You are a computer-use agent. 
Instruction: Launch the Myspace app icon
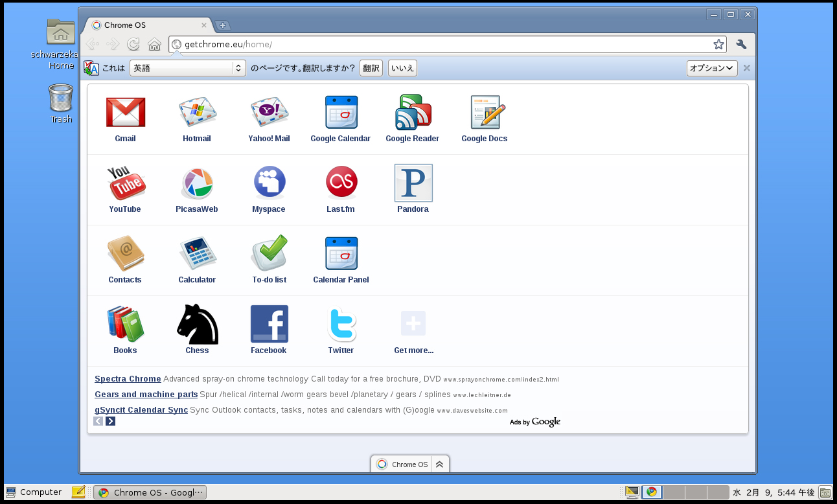pos(269,183)
